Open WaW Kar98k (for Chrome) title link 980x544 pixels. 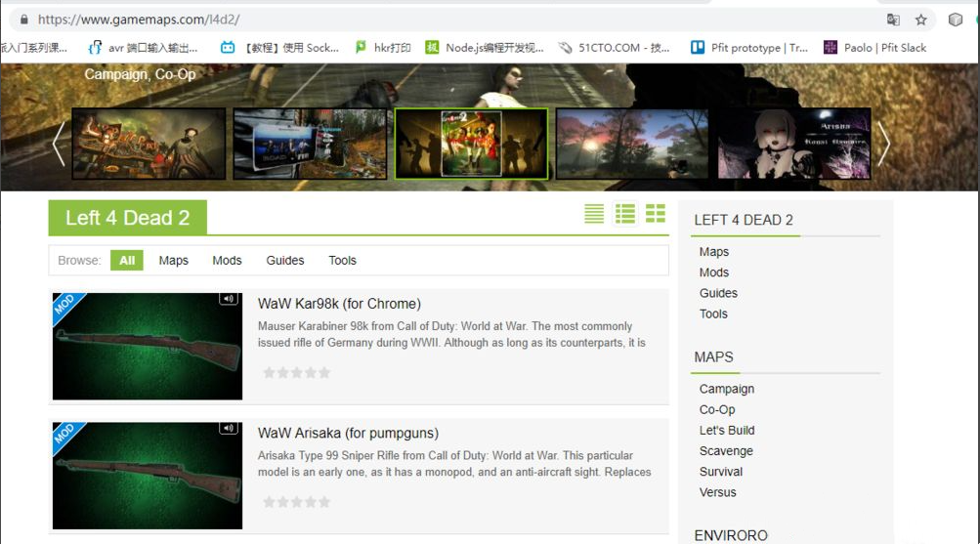[339, 304]
